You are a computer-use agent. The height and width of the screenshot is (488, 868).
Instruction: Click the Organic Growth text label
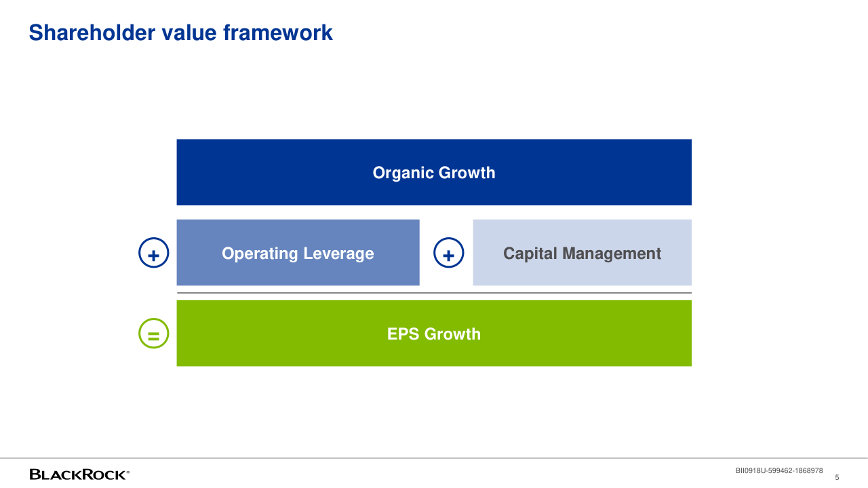pyautogui.click(x=434, y=173)
